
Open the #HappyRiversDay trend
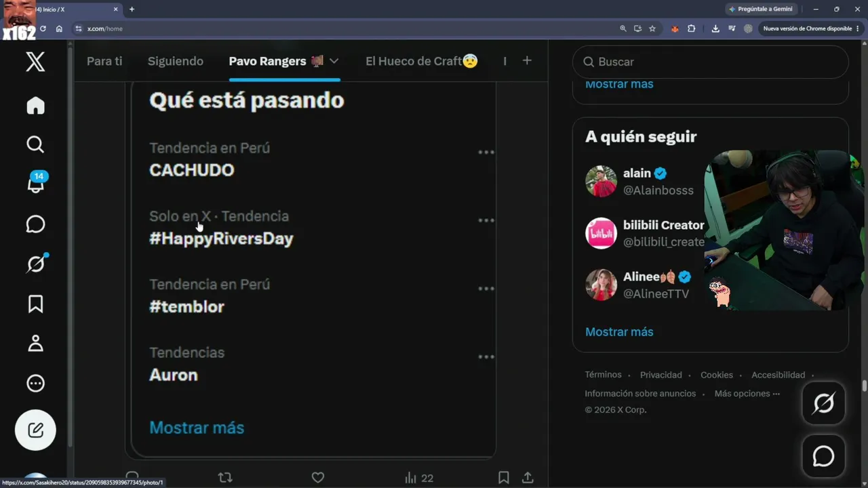(x=221, y=239)
